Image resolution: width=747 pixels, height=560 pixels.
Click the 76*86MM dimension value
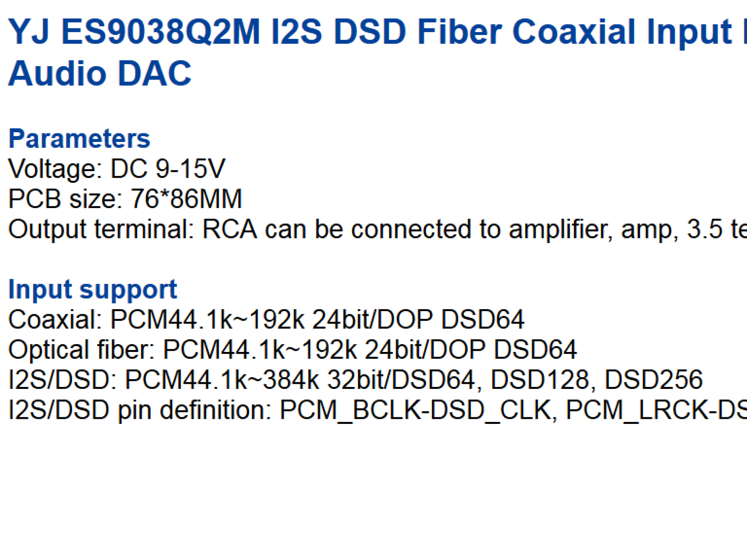(186, 199)
